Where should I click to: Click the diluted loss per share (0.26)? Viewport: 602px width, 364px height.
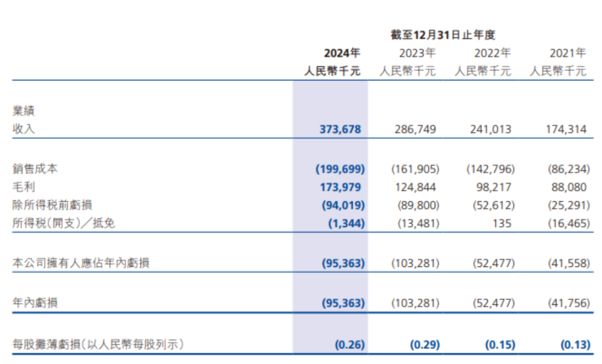349,345
